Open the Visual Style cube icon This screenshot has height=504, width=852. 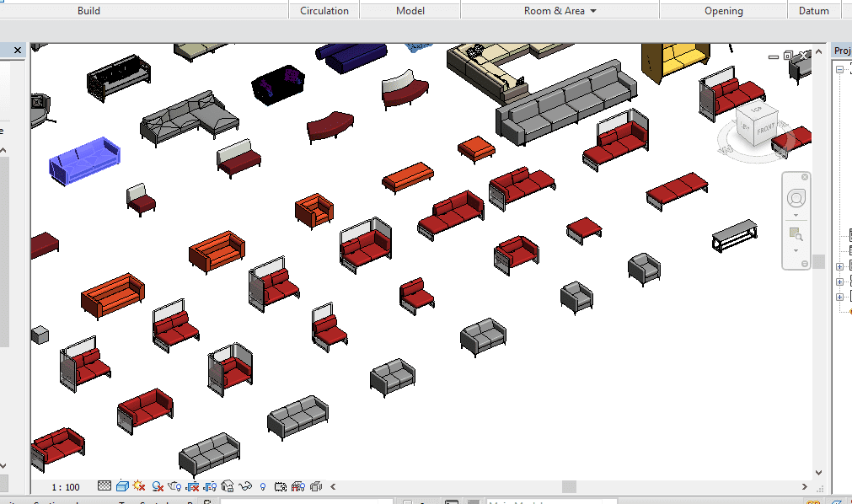point(122,486)
